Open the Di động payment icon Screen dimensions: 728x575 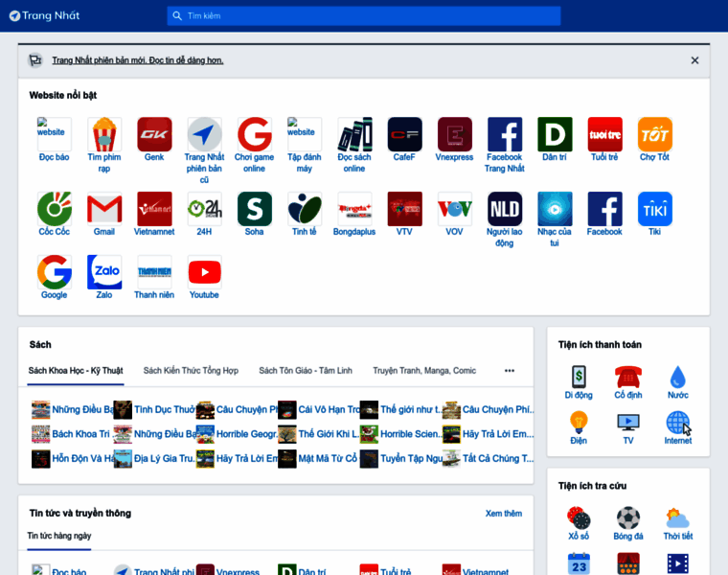coord(579,377)
